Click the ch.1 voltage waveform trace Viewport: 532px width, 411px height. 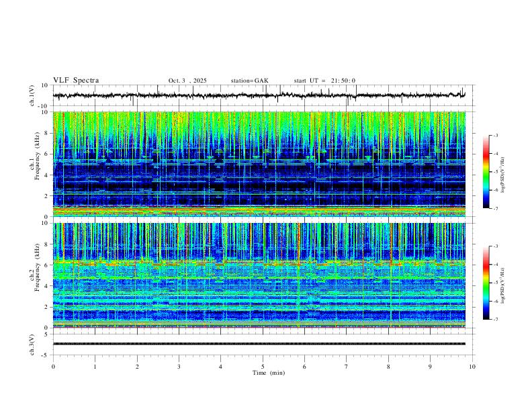[259, 95]
